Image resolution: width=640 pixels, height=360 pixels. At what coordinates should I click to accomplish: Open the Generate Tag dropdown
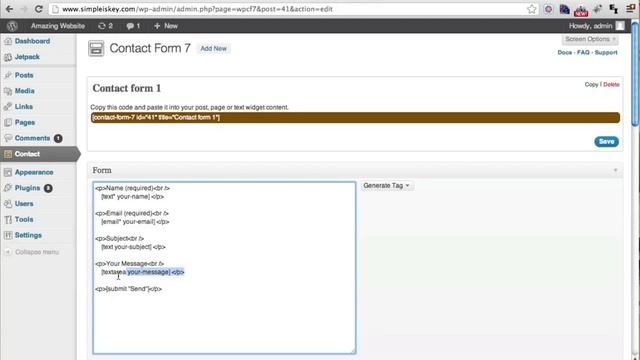click(387, 185)
